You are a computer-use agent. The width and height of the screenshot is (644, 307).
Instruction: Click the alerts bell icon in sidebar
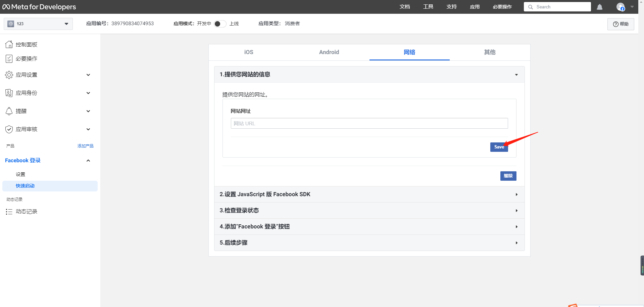pyautogui.click(x=9, y=111)
